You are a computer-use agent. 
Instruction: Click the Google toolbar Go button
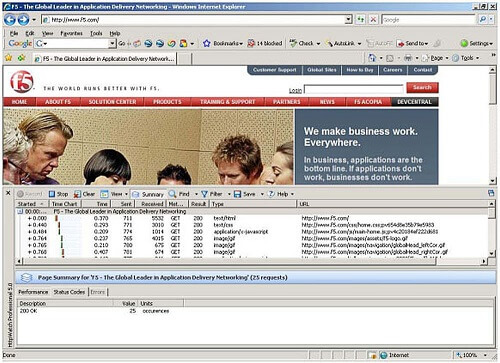(x=122, y=43)
